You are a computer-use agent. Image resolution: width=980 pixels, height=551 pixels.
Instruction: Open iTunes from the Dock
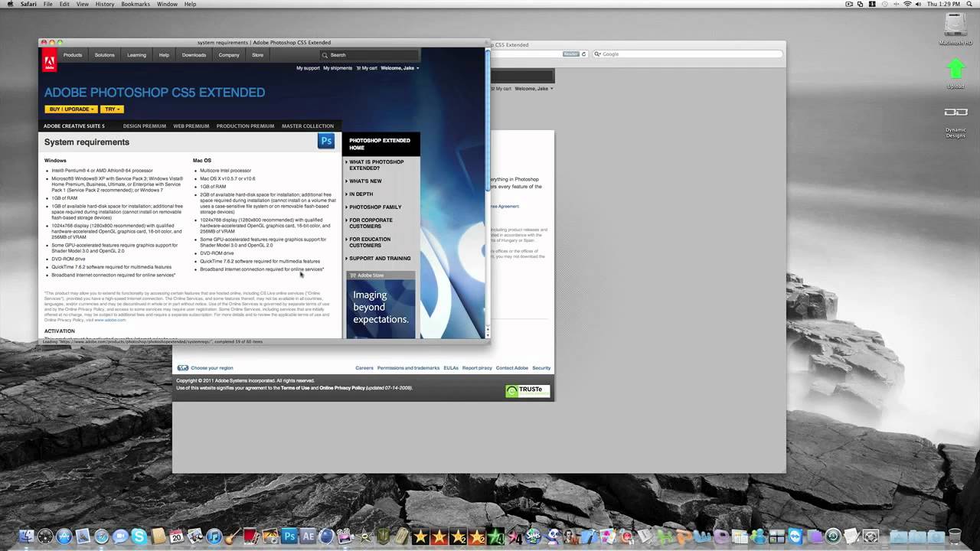pyautogui.click(x=214, y=536)
